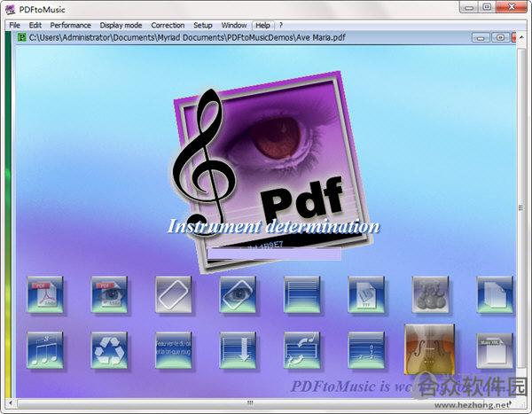Click the staff with numbers icon

tap(366, 350)
